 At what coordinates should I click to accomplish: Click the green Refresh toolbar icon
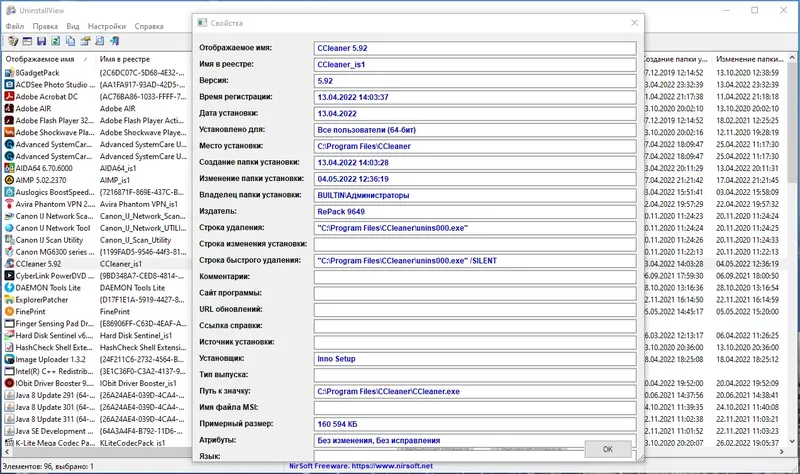(x=56, y=41)
